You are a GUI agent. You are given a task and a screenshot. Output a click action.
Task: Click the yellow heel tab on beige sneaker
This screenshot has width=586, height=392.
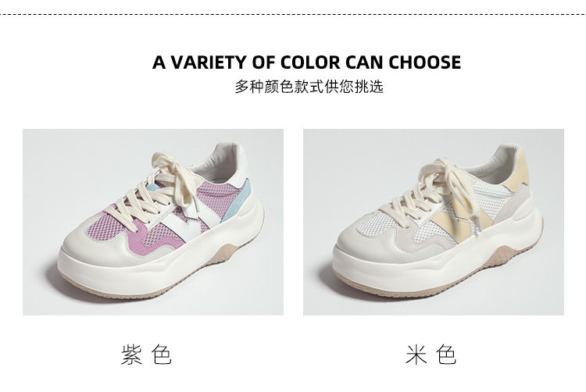pos(517,170)
